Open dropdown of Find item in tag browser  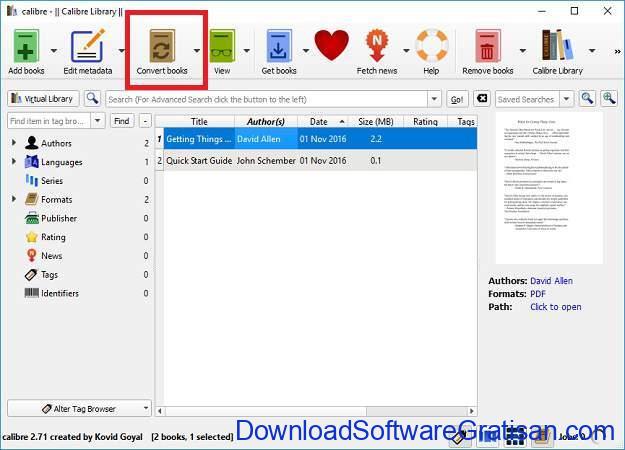(x=98, y=120)
